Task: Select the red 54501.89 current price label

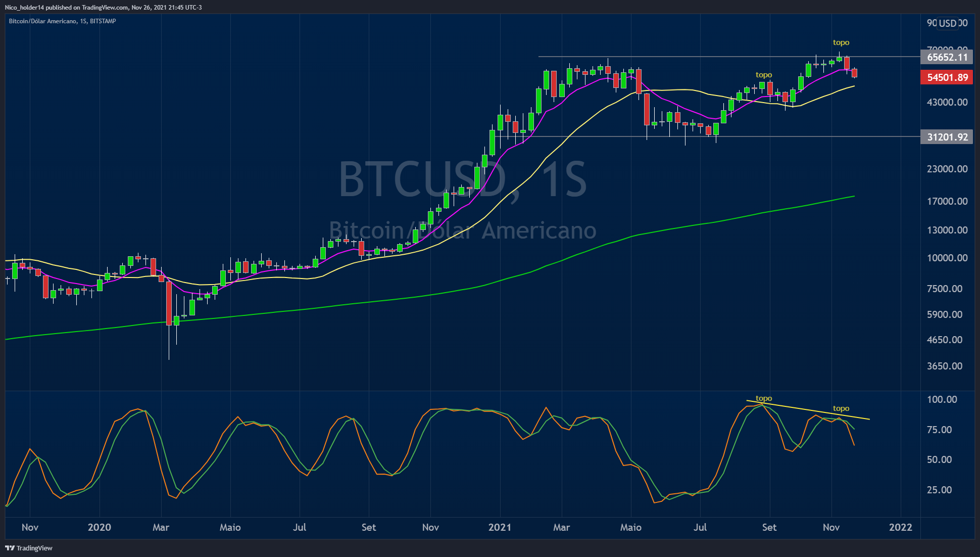Action: [x=947, y=77]
